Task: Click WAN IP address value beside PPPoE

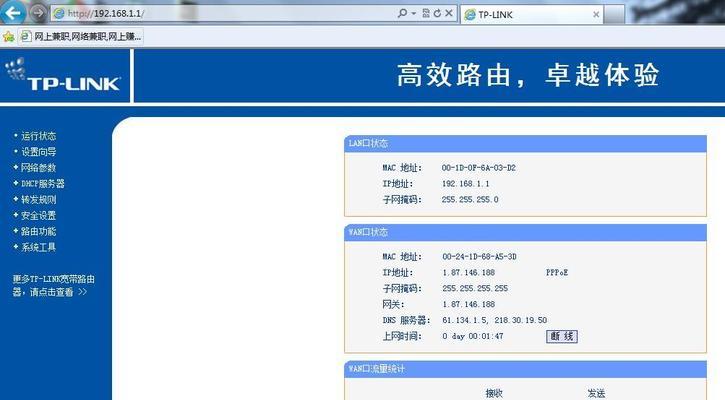Action: pos(468,273)
